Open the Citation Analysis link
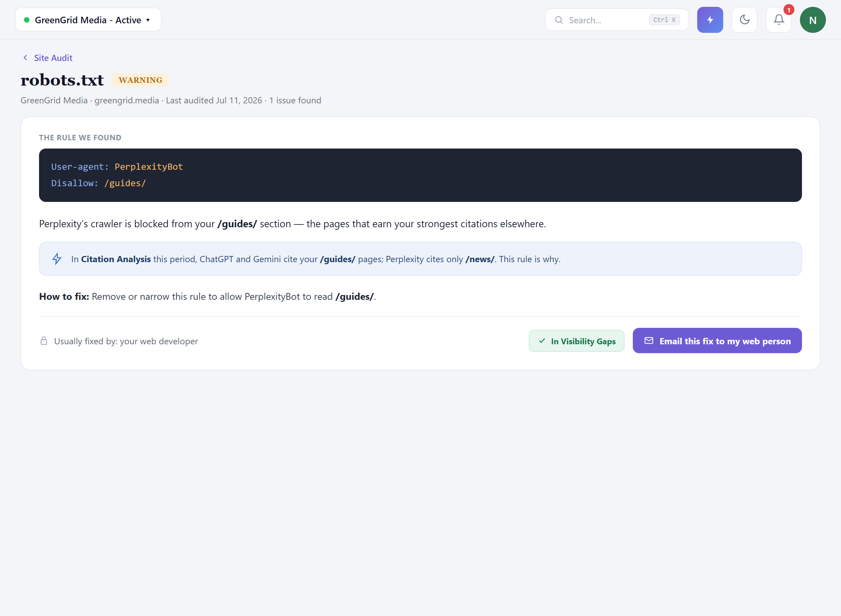The width and height of the screenshot is (841, 616). [116, 259]
